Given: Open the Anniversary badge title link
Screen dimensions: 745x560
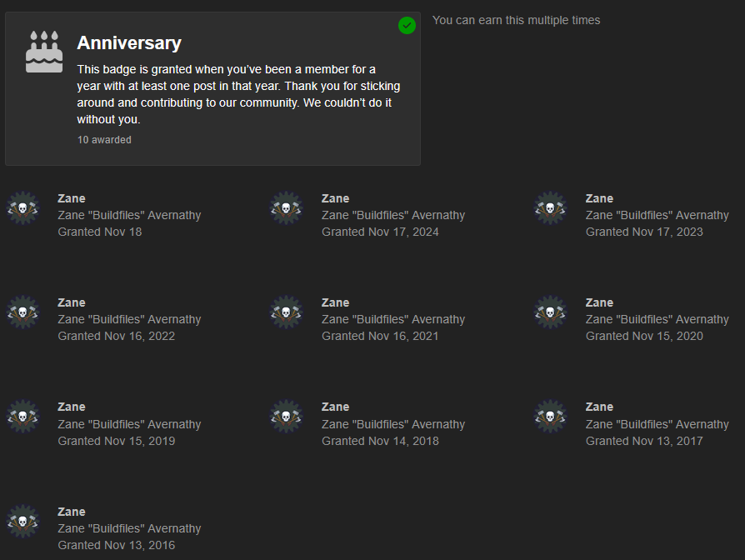Looking at the screenshot, I should [x=129, y=43].
